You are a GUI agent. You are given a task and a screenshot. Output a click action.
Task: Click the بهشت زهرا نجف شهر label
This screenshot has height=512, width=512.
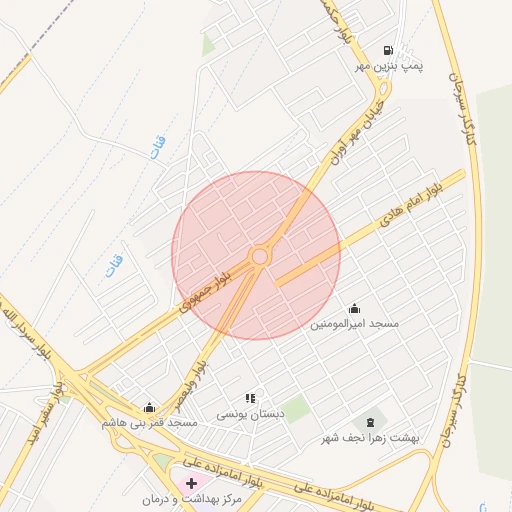[x=370, y=438]
